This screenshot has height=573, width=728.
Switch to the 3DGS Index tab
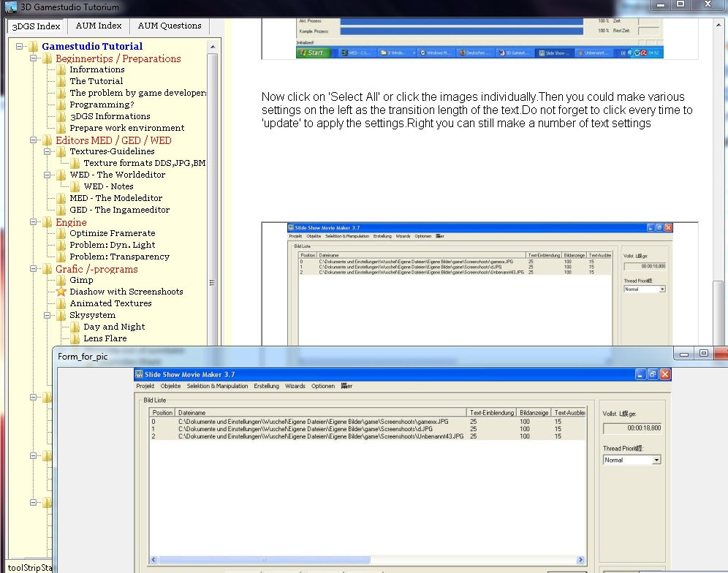click(x=37, y=26)
